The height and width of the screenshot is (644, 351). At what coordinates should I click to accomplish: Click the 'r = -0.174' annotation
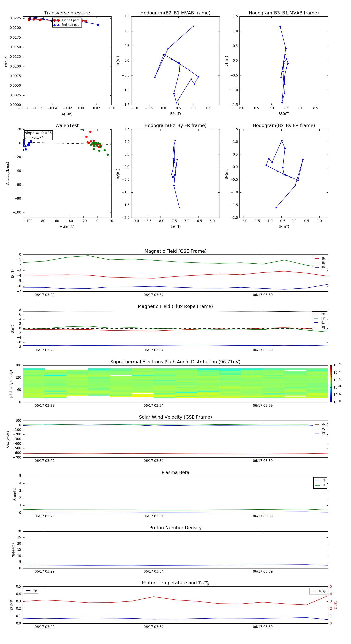point(35,137)
